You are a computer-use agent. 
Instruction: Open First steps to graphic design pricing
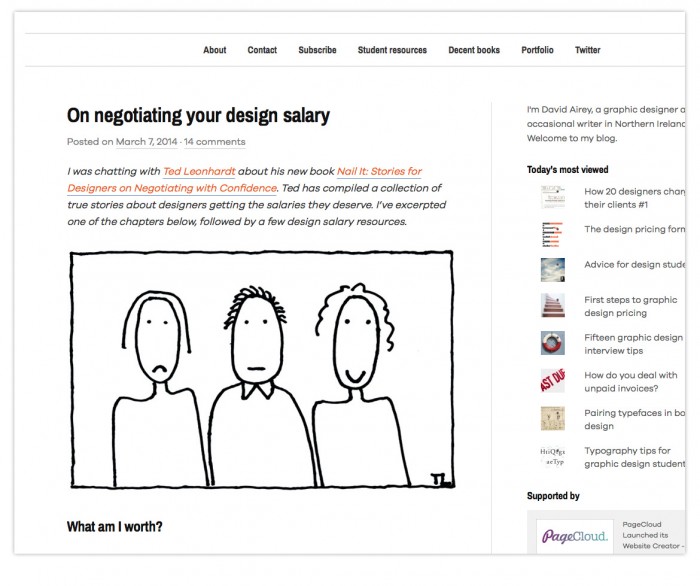pos(630,306)
